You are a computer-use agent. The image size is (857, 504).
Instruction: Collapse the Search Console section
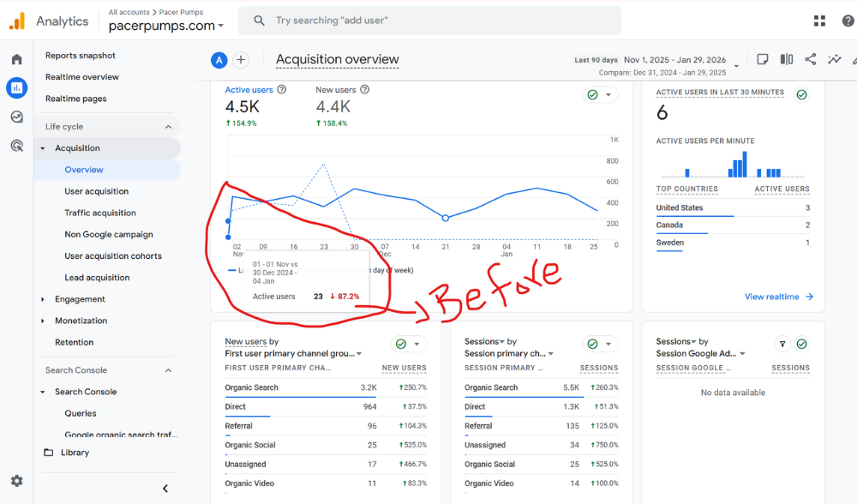pyautogui.click(x=168, y=369)
